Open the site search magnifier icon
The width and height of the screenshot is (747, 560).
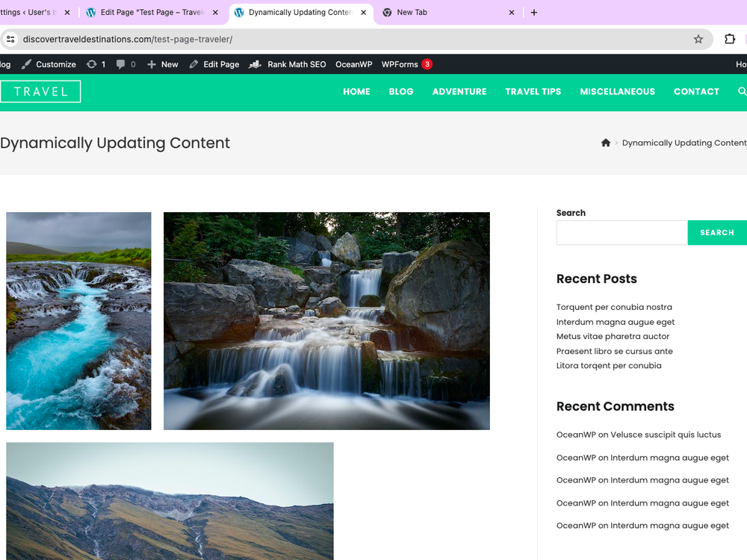pos(741,91)
